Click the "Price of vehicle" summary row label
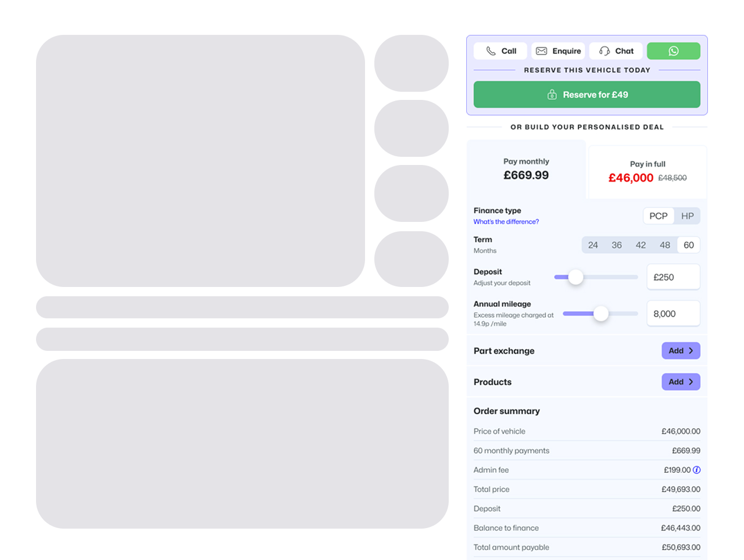The image size is (744, 560). pos(499,432)
